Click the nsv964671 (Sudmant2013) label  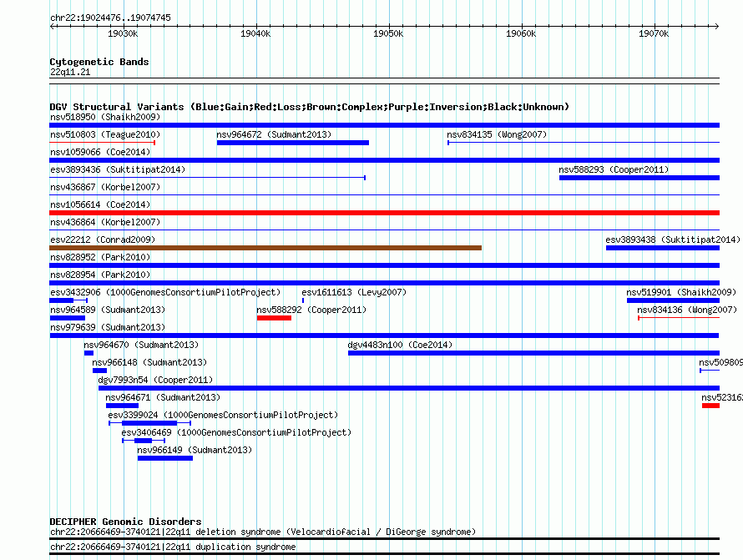tap(163, 397)
